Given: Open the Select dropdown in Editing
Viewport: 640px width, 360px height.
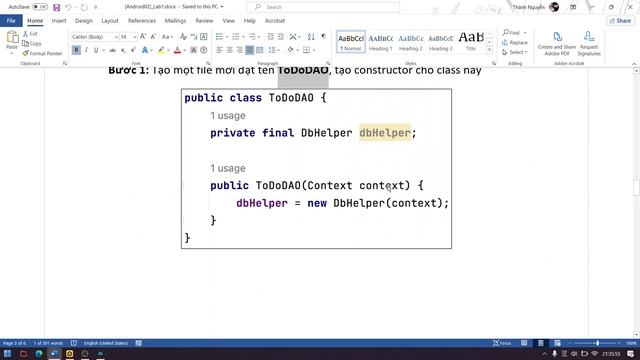Looking at the screenshot, I should coord(515,52).
